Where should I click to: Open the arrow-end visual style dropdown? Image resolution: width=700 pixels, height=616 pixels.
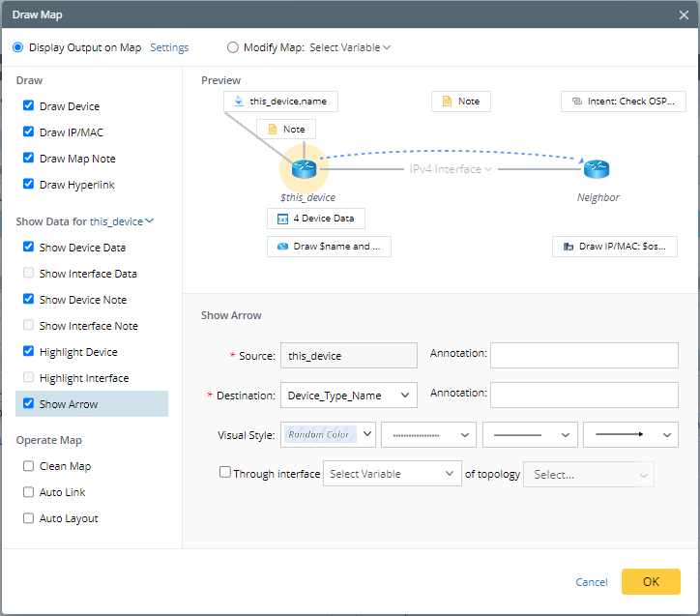630,435
